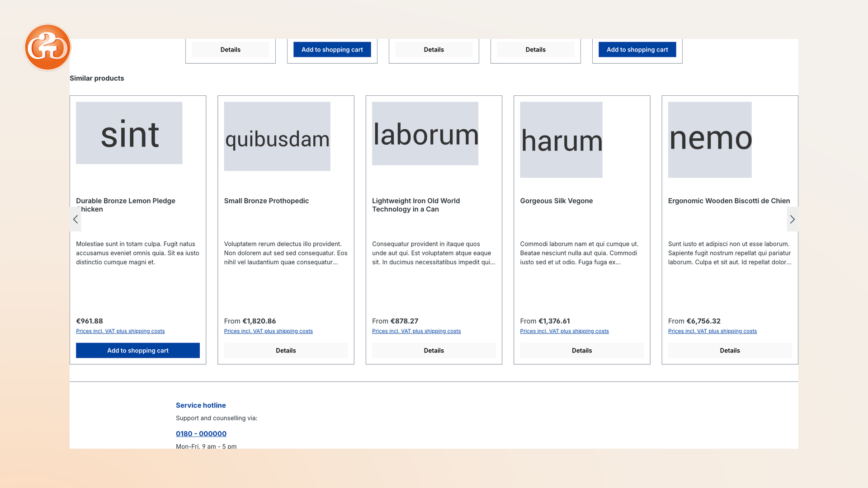Open the 'laborum' product image

(x=425, y=133)
